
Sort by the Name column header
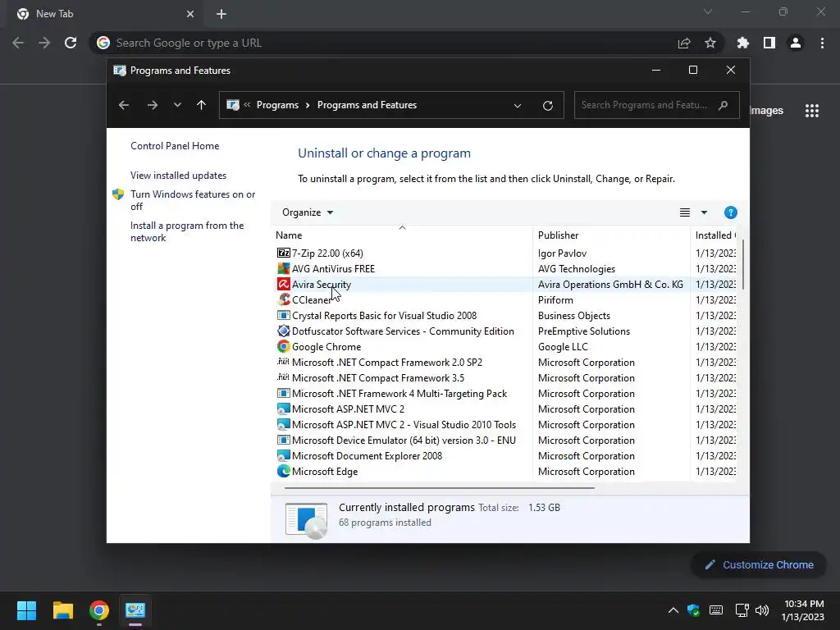[x=402, y=235]
